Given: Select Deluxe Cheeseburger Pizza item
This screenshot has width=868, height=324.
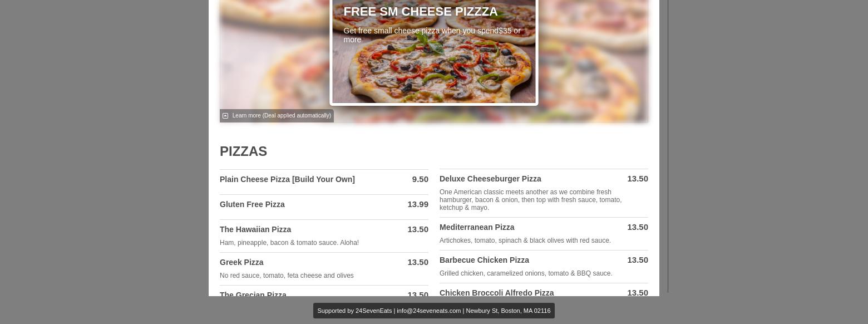Looking at the screenshot, I should pyautogui.click(x=490, y=179).
